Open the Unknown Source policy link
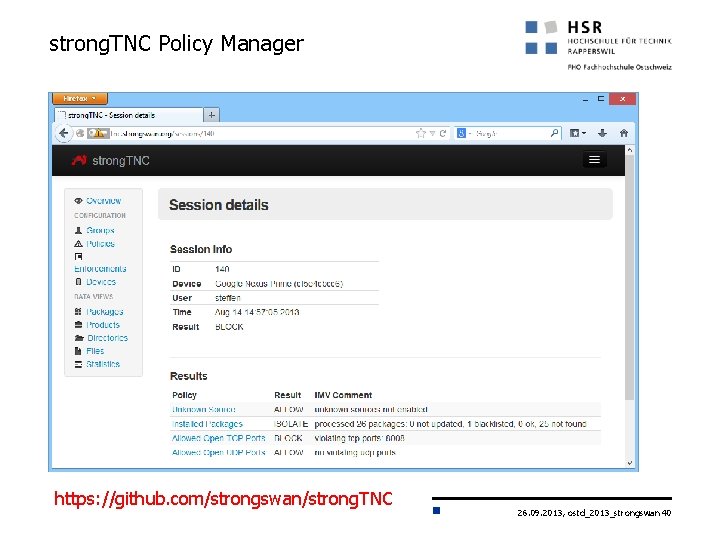This screenshot has height=540, width=720. pyautogui.click(x=203, y=409)
